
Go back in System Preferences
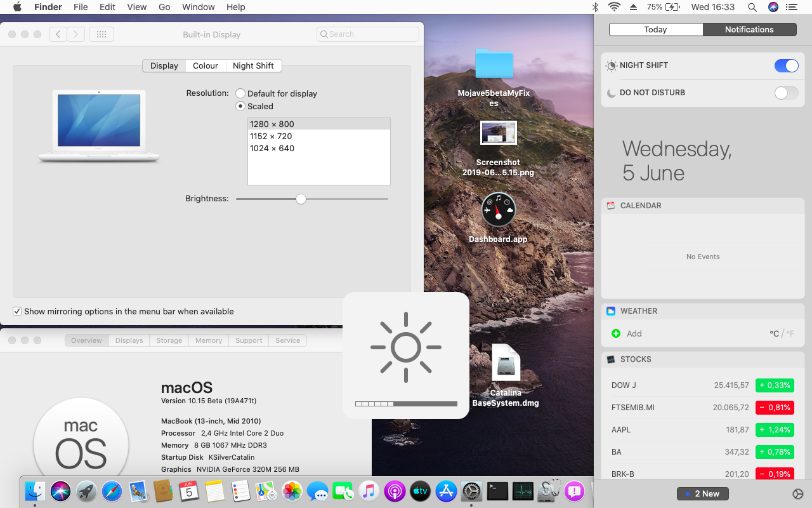coord(58,34)
